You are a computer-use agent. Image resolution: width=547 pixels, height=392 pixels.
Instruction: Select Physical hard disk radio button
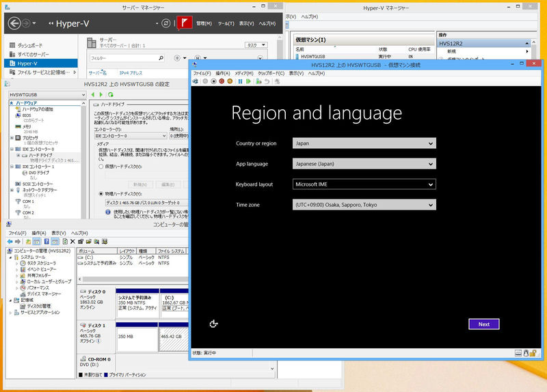(101, 194)
